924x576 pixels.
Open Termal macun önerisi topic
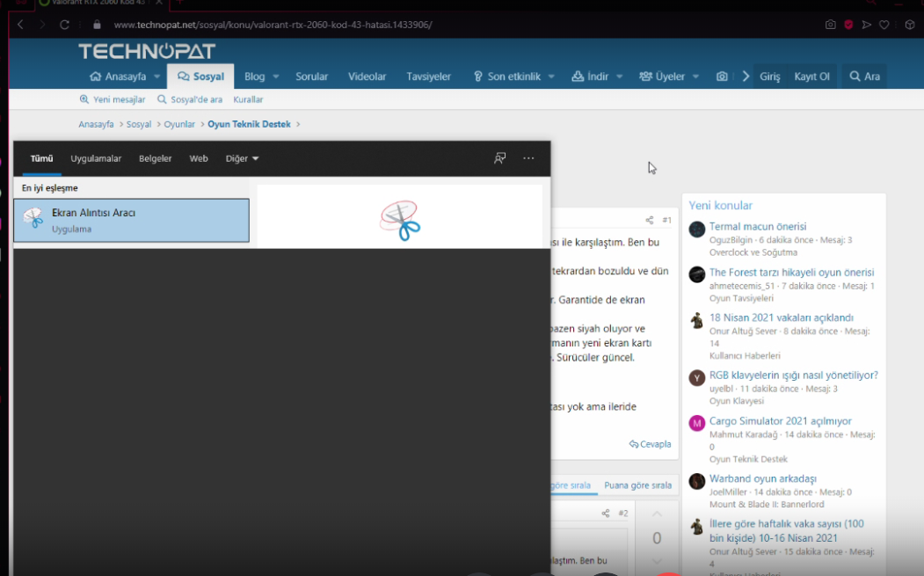757,226
